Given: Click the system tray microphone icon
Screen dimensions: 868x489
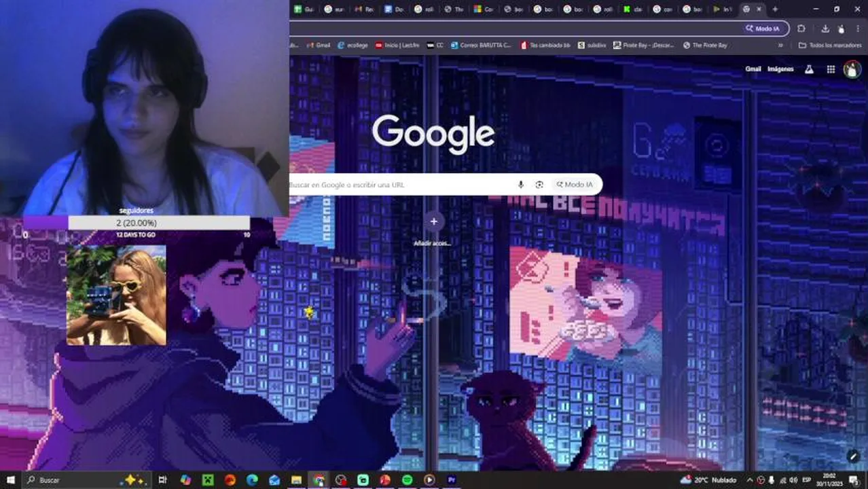Looking at the screenshot, I should 771,480.
